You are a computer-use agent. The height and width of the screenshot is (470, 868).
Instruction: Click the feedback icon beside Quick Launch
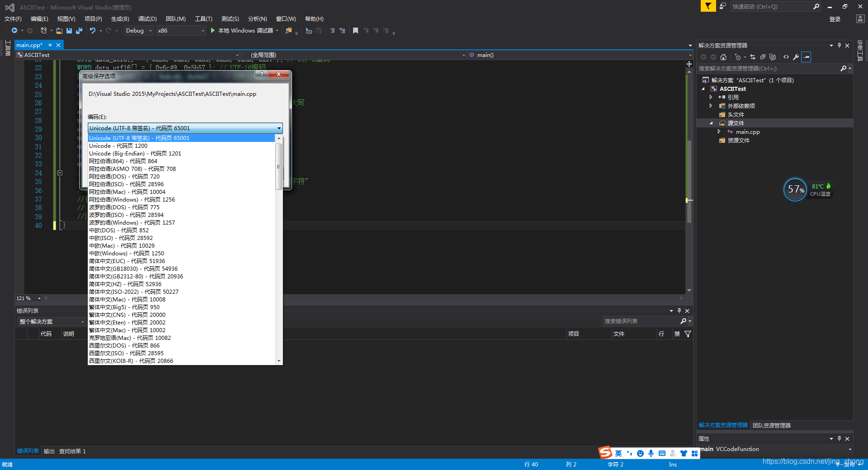[723, 6]
